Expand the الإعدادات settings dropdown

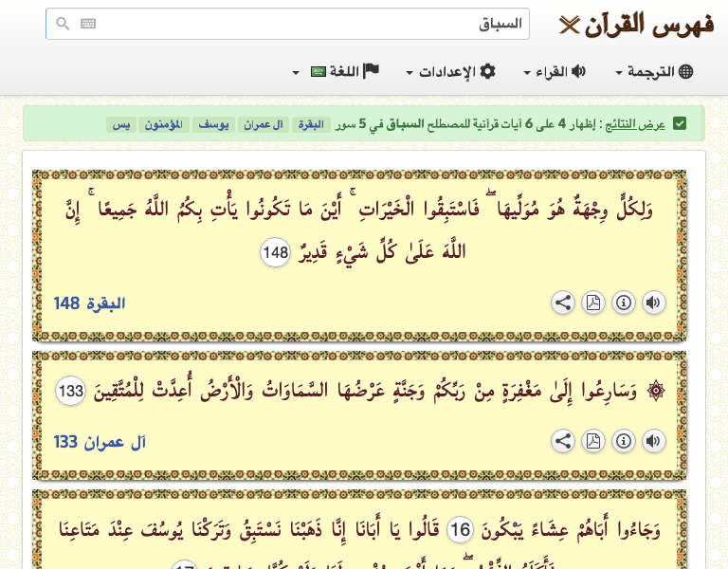coord(451,71)
